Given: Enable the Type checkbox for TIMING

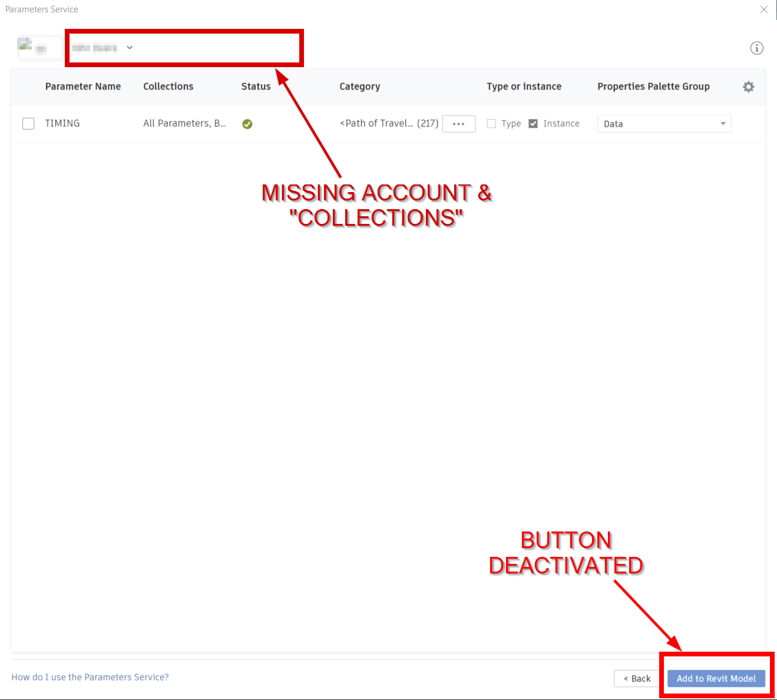Looking at the screenshot, I should click(x=491, y=124).
